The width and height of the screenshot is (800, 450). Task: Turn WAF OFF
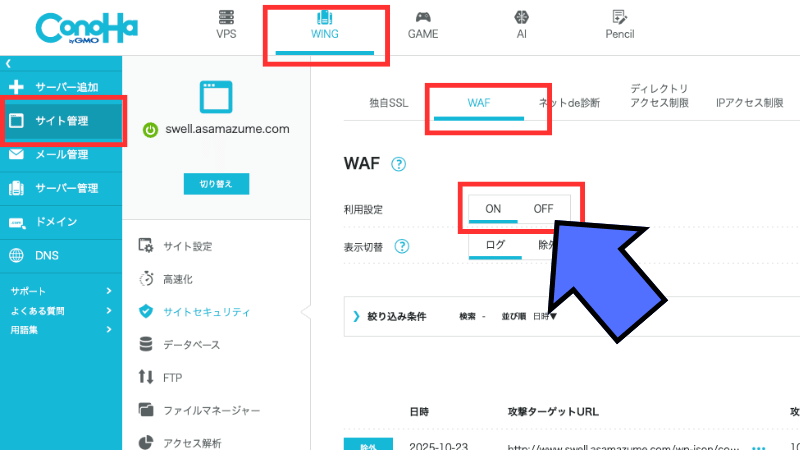point(543,208)
